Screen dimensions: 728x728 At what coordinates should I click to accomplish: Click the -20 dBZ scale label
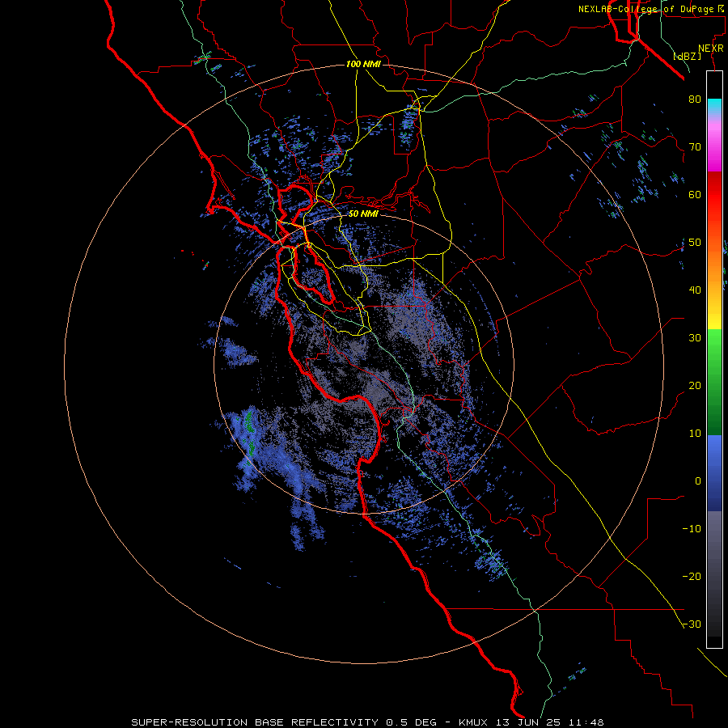pos(692,577)
